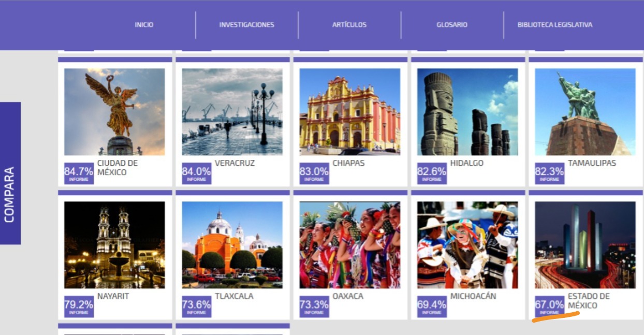Click Tamaulipas's 82.3% INFORME badge
This screenshot has height=335, width=644.
(x=550, y=173)
